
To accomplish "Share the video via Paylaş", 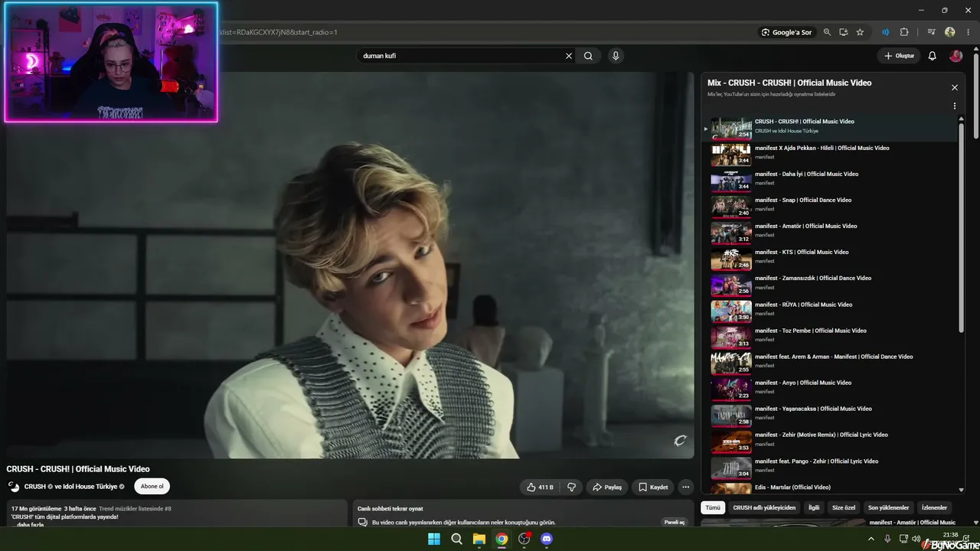I will 606,487.
